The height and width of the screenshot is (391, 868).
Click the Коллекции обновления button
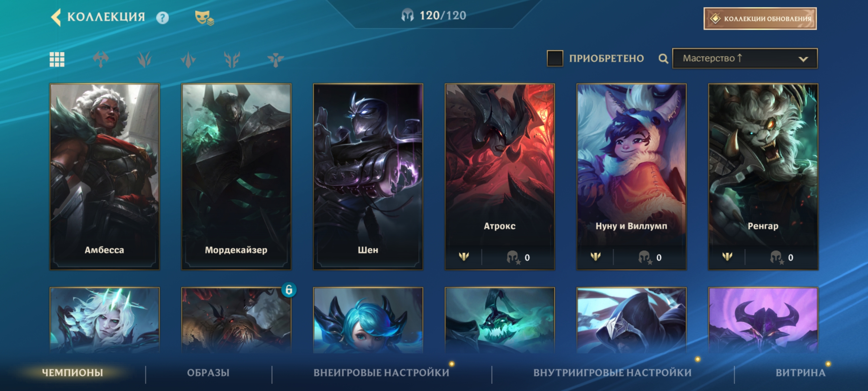tap(760, 18)
